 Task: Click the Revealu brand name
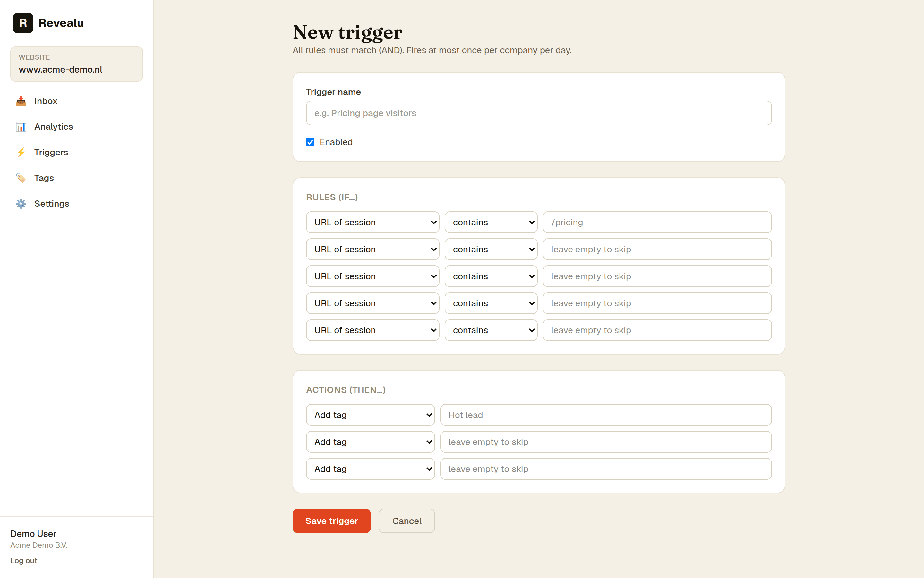61,23
